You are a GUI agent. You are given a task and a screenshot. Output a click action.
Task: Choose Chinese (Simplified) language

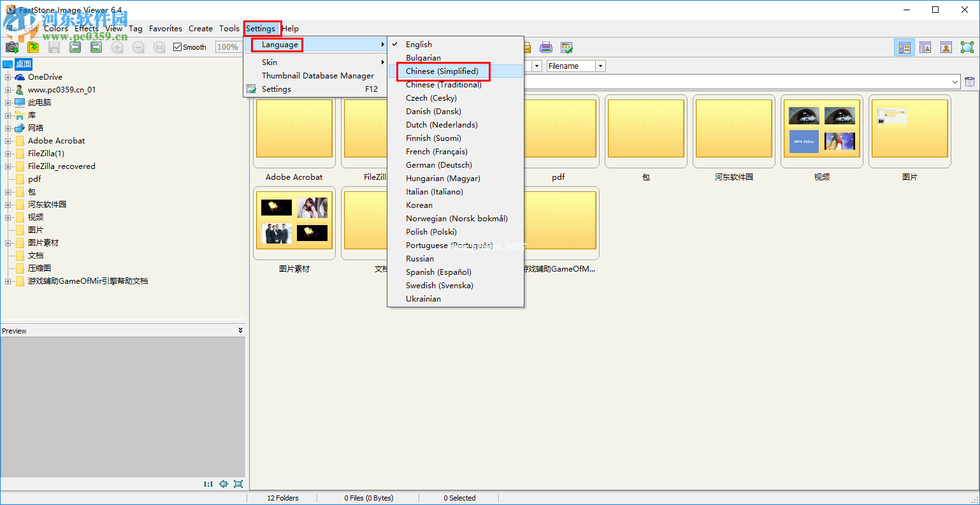click(456, 71)
